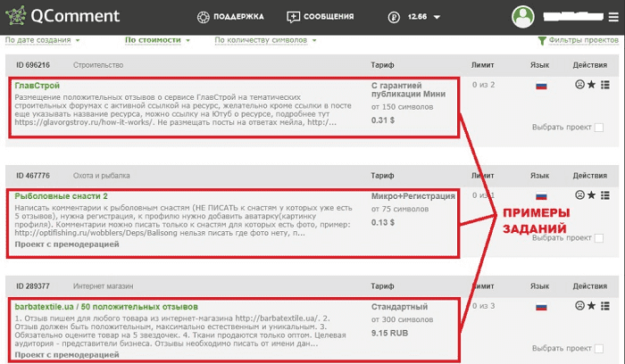Click the 0 из 2 limit value

click(484, 85)
